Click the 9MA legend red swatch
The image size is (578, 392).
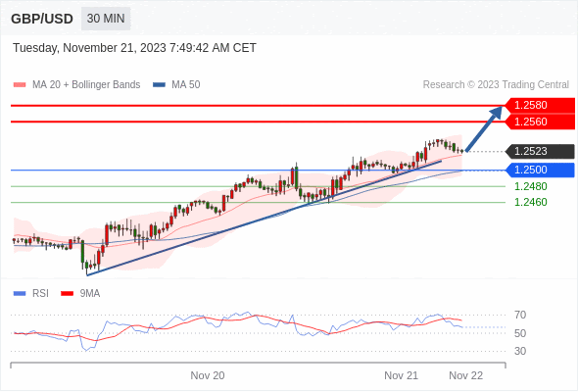(x=67, y=294)
